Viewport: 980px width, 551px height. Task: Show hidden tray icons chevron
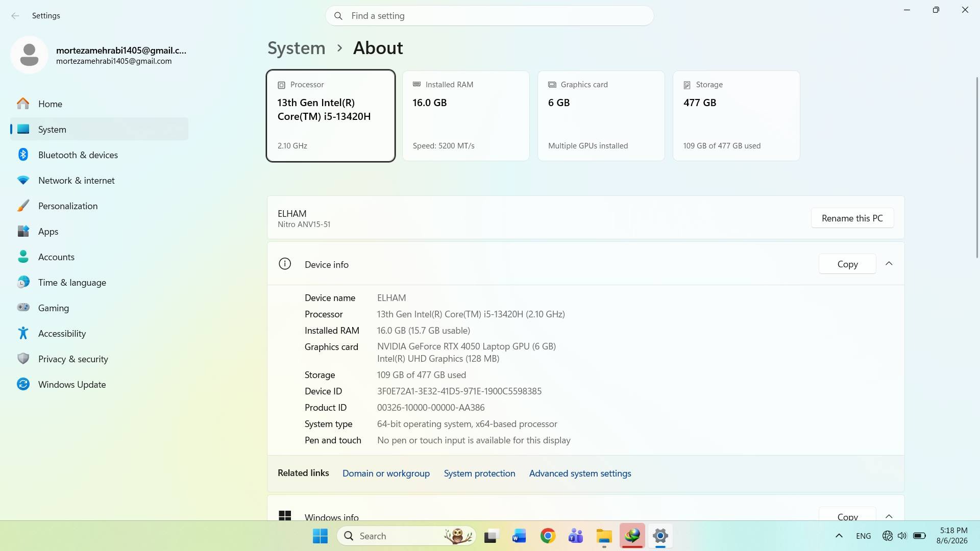839,536
